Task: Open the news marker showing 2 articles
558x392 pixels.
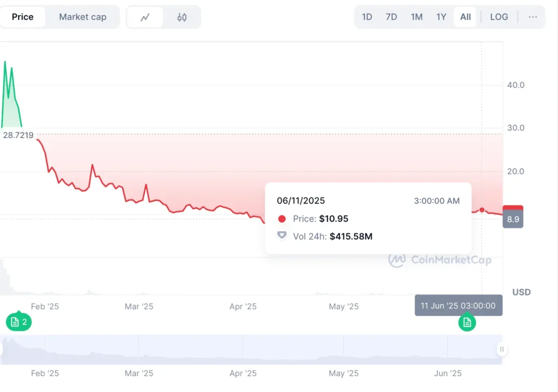Action: pos(19,322)
